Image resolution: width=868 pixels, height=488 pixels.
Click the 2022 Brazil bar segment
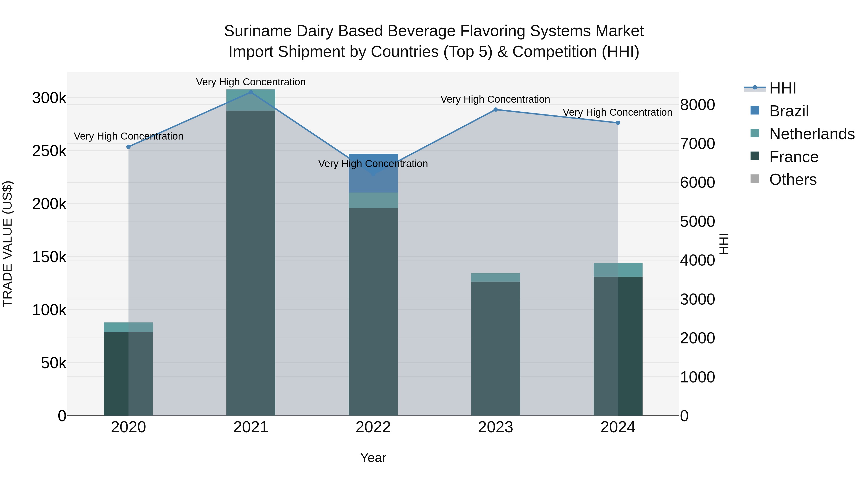pos(373,173)
